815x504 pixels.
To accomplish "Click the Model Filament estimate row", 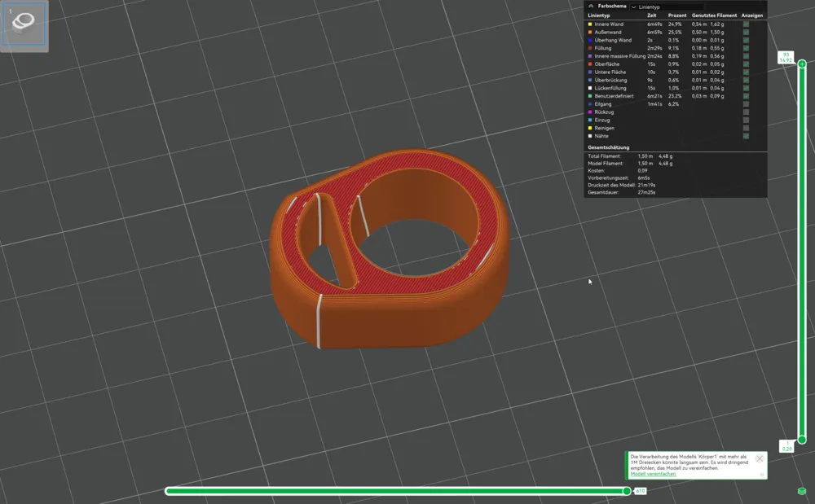I will (x=630, y=164).
